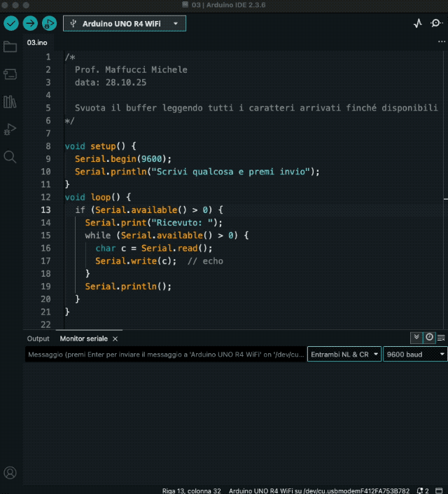The image size is (448, 494).
Task: Clear serial monitor output
Action: [x=442, y=338]
